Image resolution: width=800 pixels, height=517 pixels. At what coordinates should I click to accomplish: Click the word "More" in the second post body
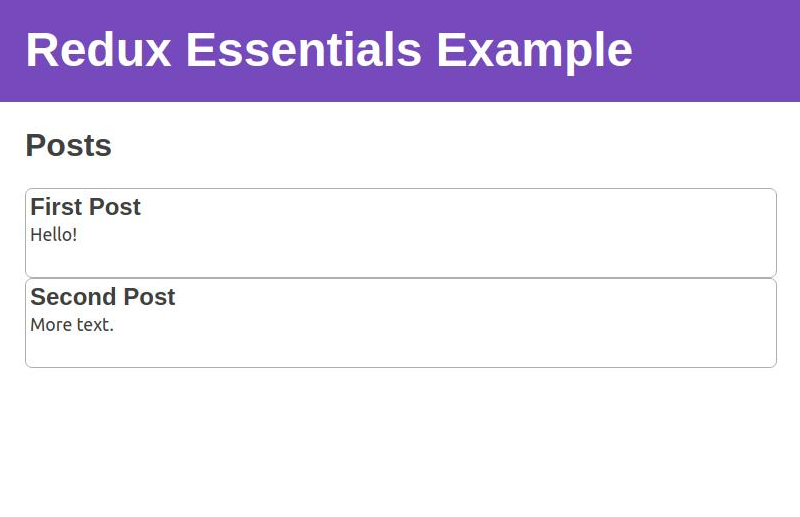(51, 325)
